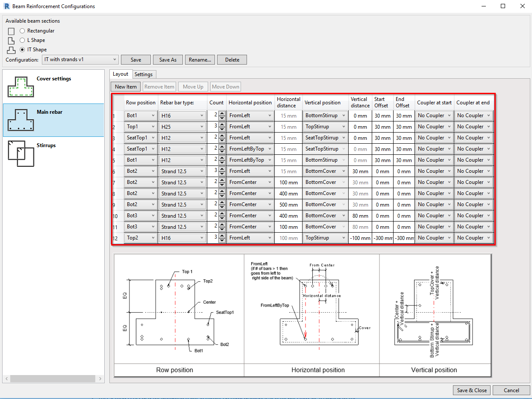Image resolution: width=532 pixels, height=399 pixels.
Task: Select the IT Shape radio button
Action: (22, 50)
